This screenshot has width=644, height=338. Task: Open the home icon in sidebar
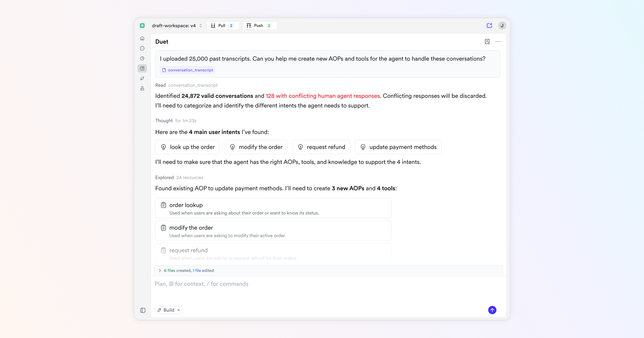(142, 38)
